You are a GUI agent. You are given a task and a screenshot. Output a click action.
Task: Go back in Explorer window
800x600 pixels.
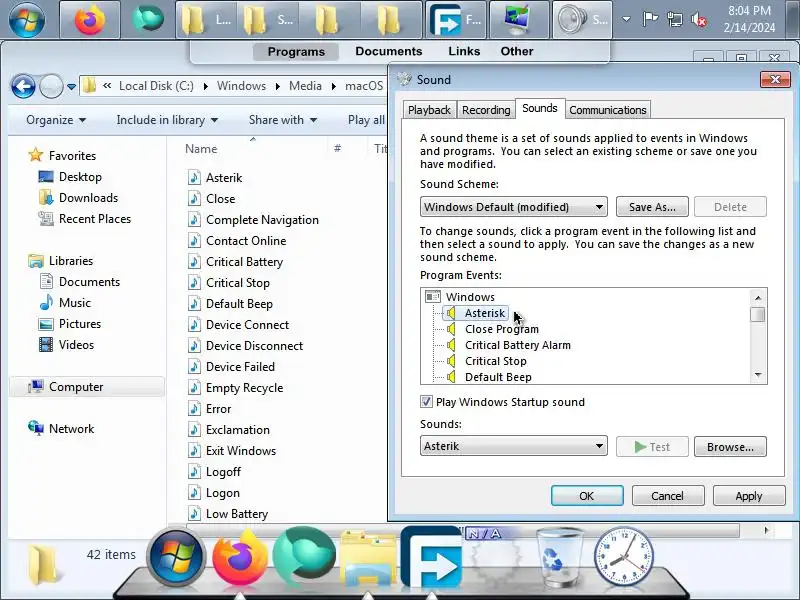coord(23,86)
